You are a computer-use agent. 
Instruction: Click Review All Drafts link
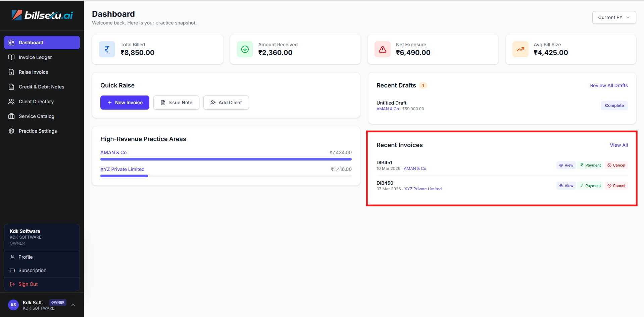click(608, 85)
